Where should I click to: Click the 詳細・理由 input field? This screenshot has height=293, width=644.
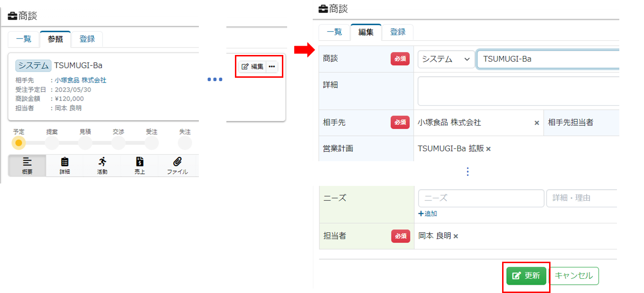582,198
